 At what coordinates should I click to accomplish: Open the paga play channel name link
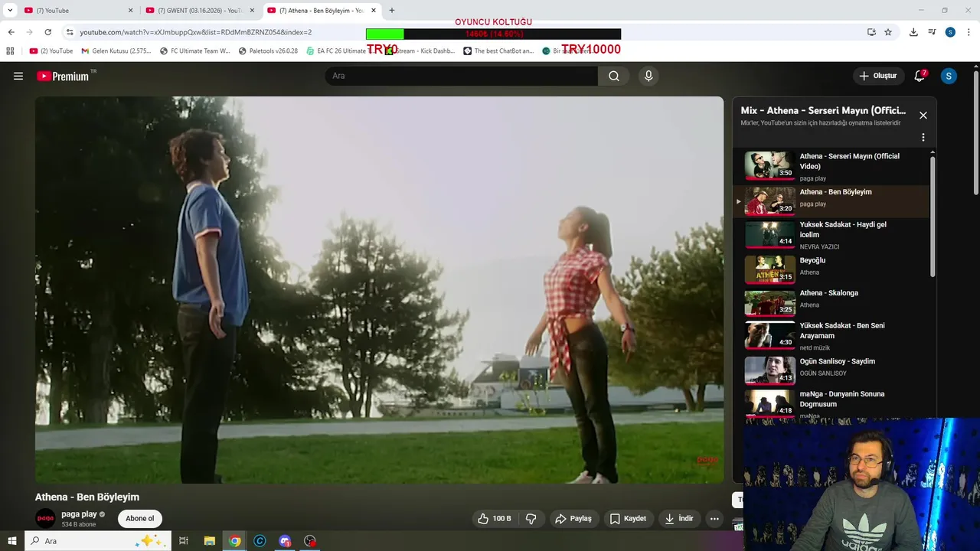(x=79, y=514)
